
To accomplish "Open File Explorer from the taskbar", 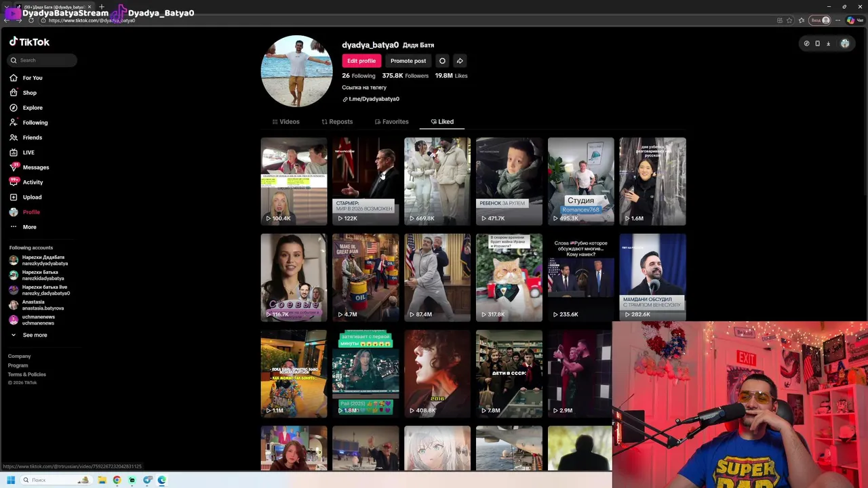I will click(102, 480).
